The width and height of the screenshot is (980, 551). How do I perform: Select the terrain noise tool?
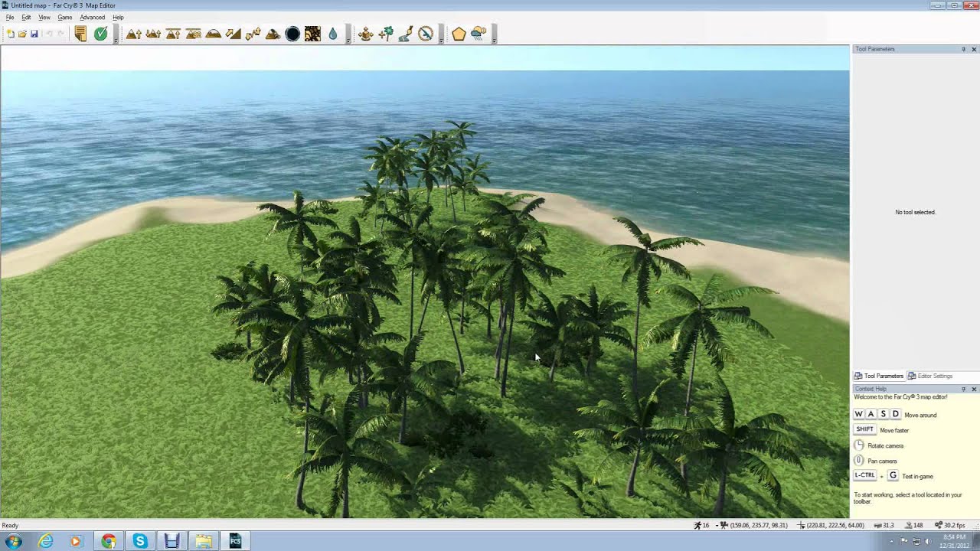[x=253, y=34]
